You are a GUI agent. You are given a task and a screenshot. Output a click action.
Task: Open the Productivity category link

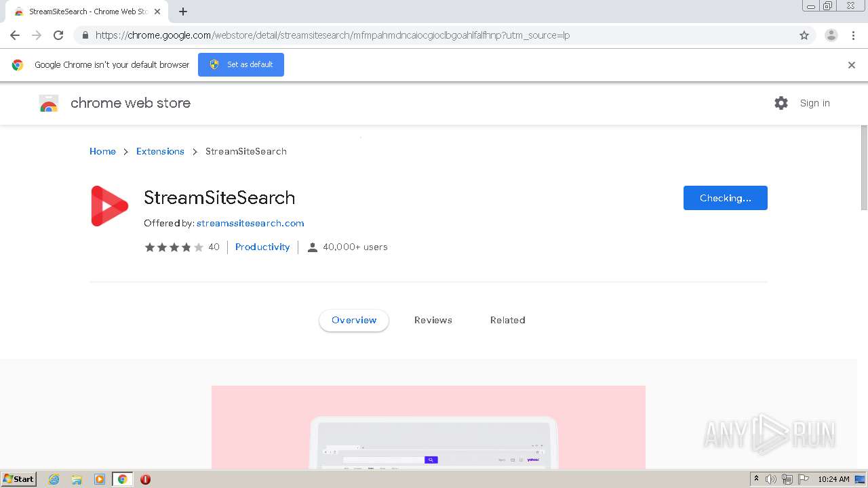tap(262, 247)
